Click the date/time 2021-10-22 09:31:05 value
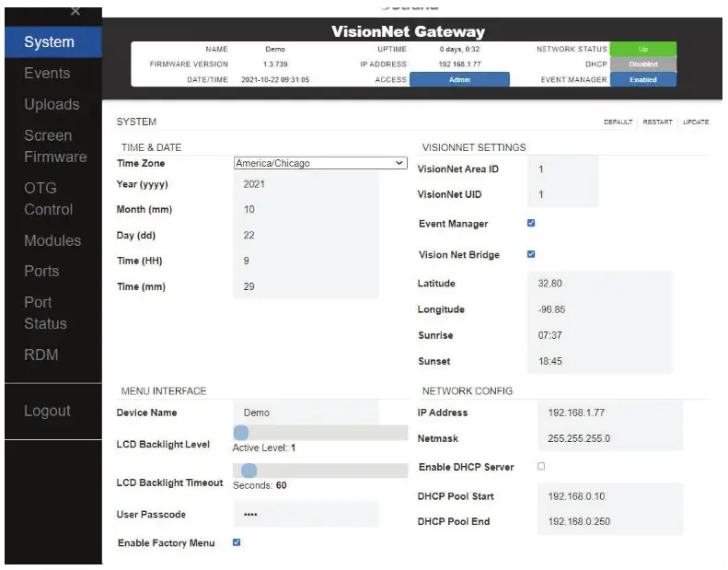The width and height of the screenshot is (728, 570). click(x=275, y=79)
